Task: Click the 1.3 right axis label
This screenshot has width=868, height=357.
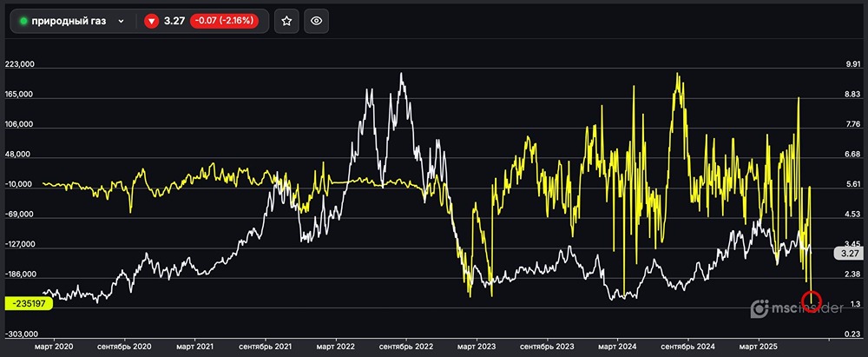Action: click(854, 304)
